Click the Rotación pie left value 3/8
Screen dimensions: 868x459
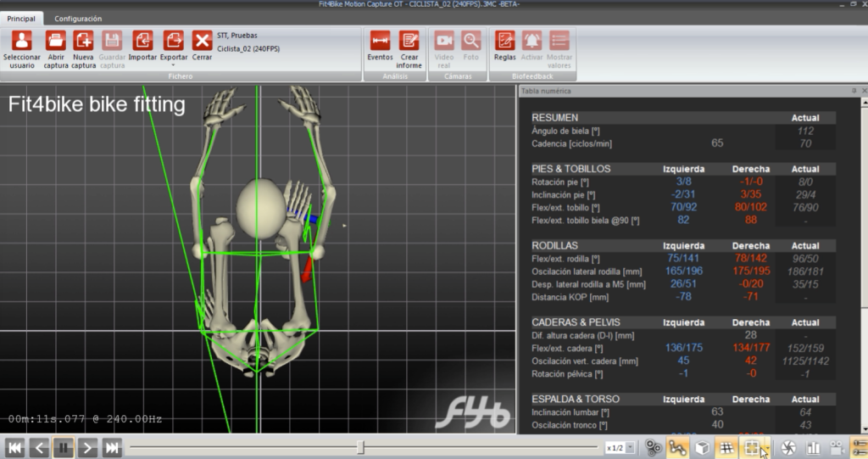pyautogui.click(x=684, y=182)
